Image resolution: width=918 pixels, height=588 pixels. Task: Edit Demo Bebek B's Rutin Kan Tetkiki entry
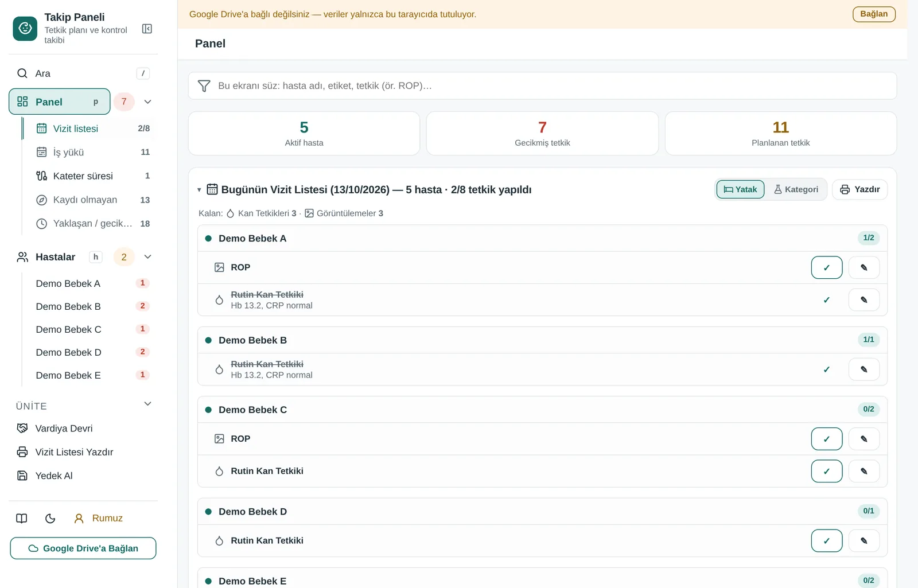(864, 369)
